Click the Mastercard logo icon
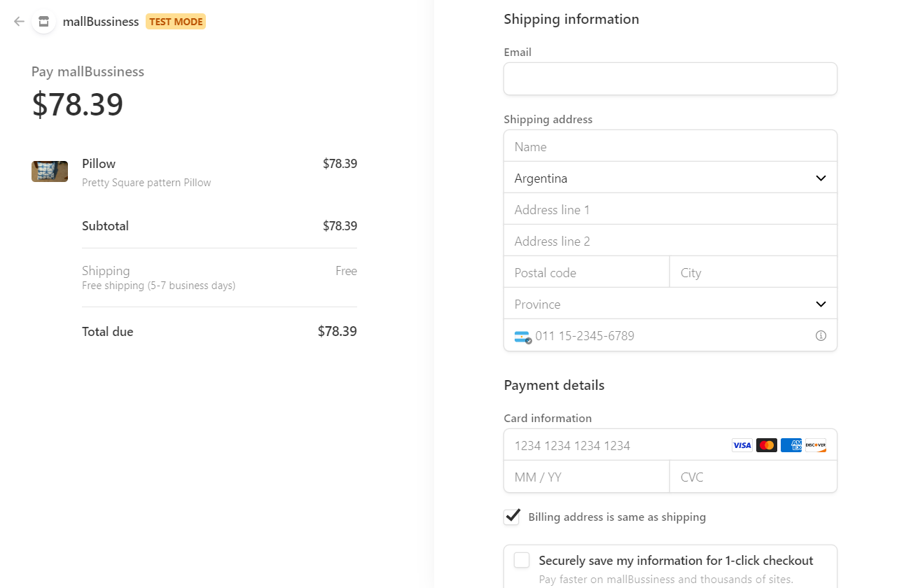Screen dimensions: 904x588 pyautogui.click(x=766, y=445)
